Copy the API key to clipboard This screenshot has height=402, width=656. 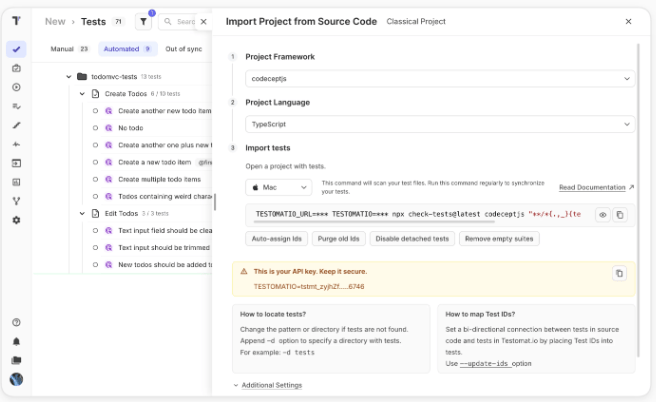(x=620, y=274)
